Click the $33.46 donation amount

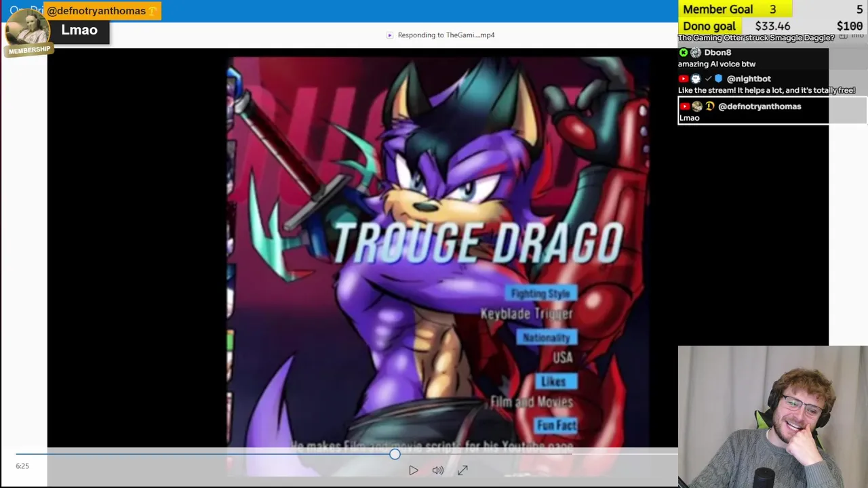coord(772,26)
